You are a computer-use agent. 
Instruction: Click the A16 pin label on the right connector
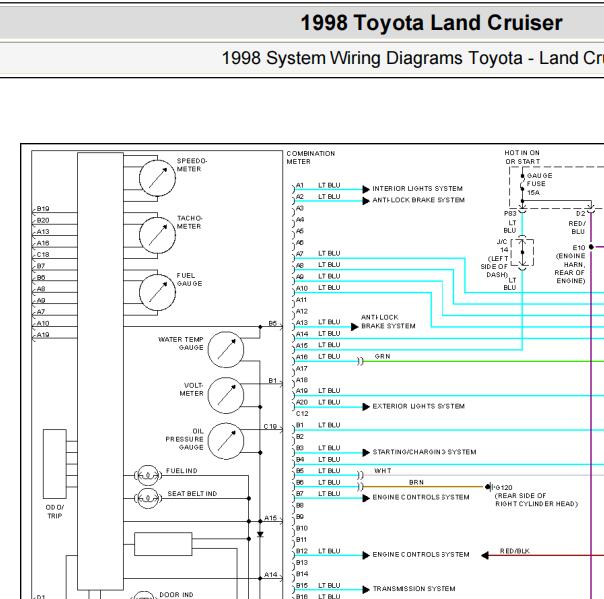click(302, 357)
